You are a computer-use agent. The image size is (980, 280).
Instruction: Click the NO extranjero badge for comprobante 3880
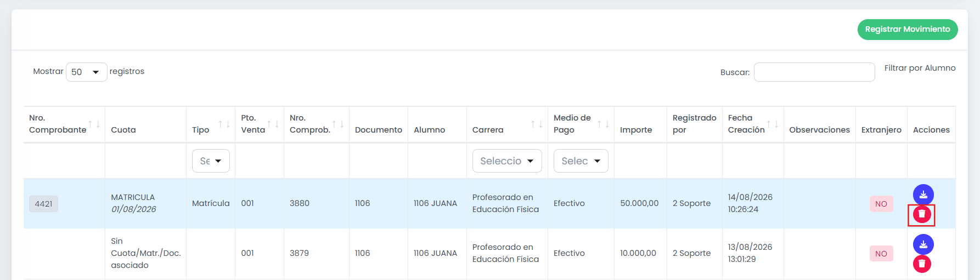(881, 204)
